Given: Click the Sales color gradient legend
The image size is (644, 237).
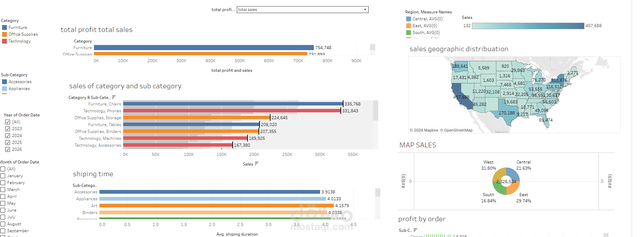Looking at the screenshot, I should [x=528, y=26].
